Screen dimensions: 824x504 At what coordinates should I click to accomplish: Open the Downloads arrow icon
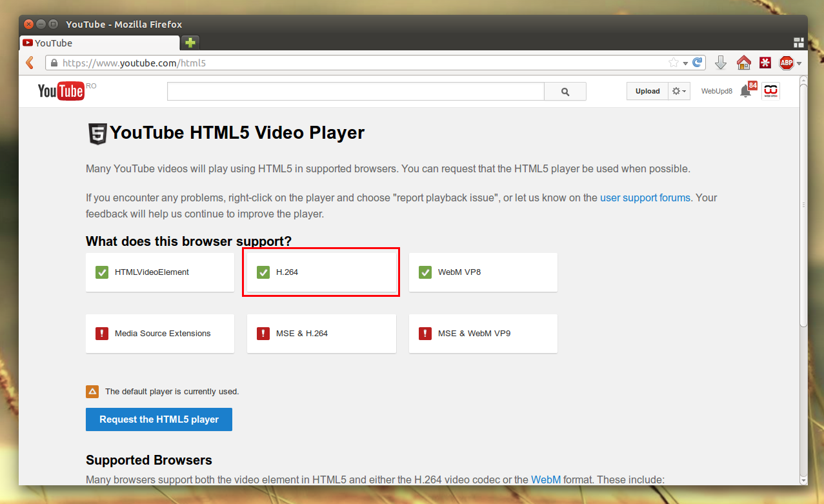pyautogui.click(x=721, y=63)
